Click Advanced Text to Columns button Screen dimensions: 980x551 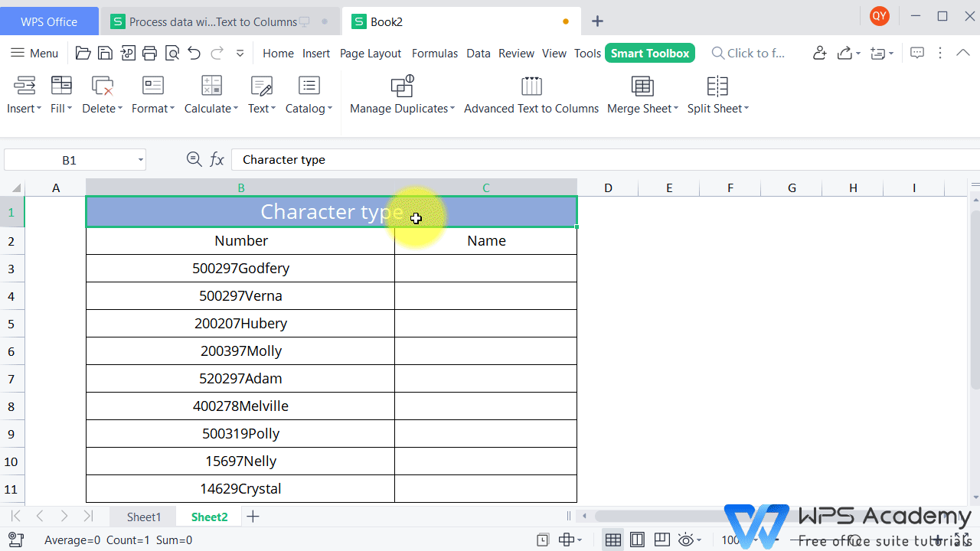click(531, 95)
